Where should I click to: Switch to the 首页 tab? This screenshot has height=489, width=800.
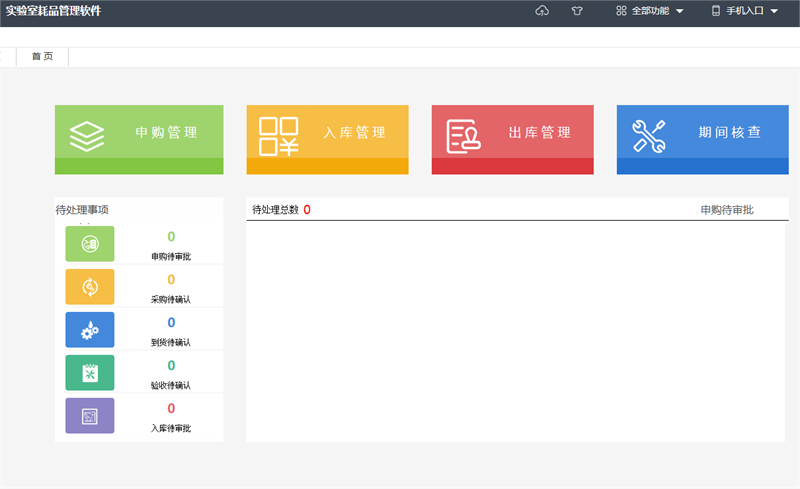point(42,57)
